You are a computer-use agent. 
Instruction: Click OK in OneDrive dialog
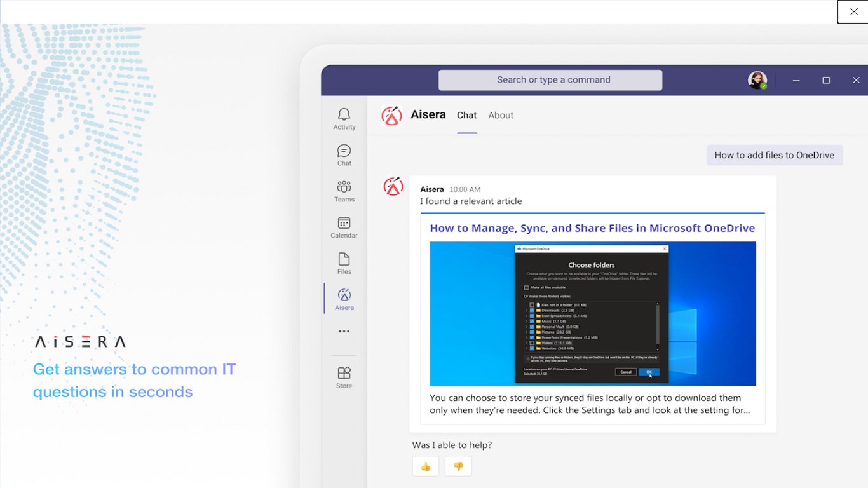649,372
